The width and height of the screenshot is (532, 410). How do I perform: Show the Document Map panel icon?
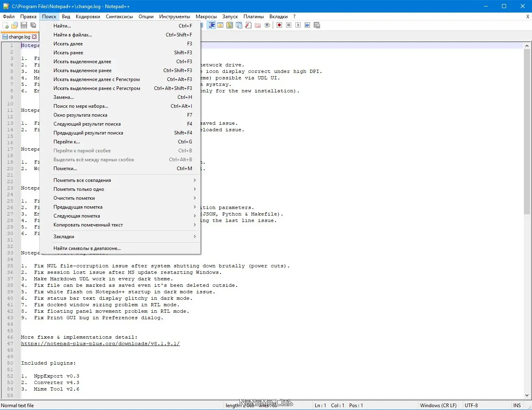point(230,25)
